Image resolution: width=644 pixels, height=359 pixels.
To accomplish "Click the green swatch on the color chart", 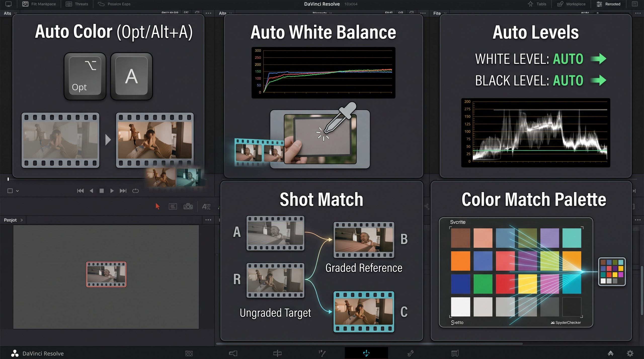I will (x=483, y=284).
